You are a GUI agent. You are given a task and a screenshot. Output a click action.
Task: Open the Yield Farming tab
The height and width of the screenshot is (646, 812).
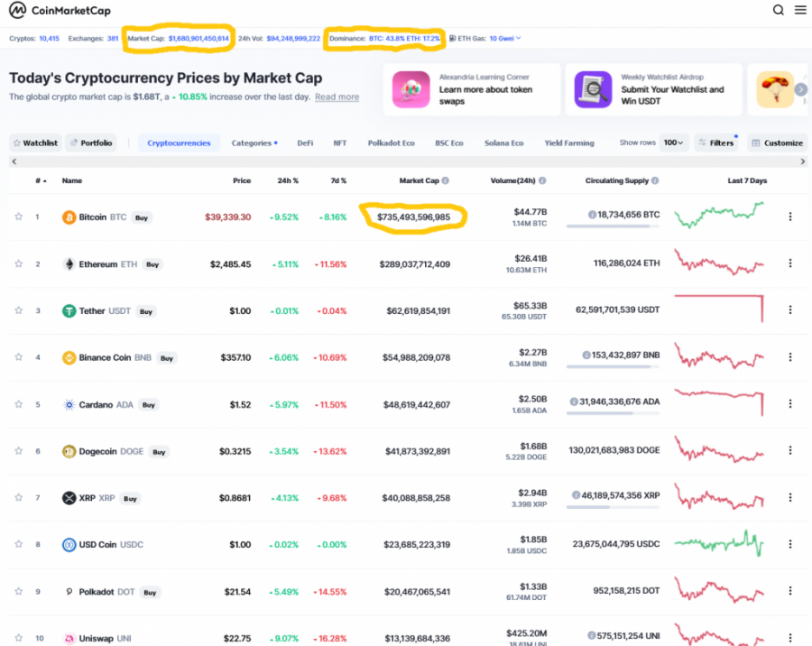569,143
